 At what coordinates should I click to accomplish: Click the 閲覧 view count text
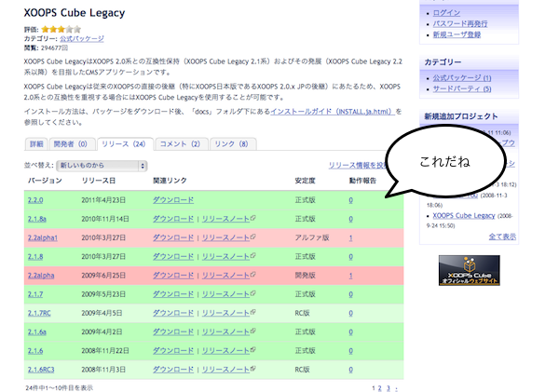coord(46,48)
